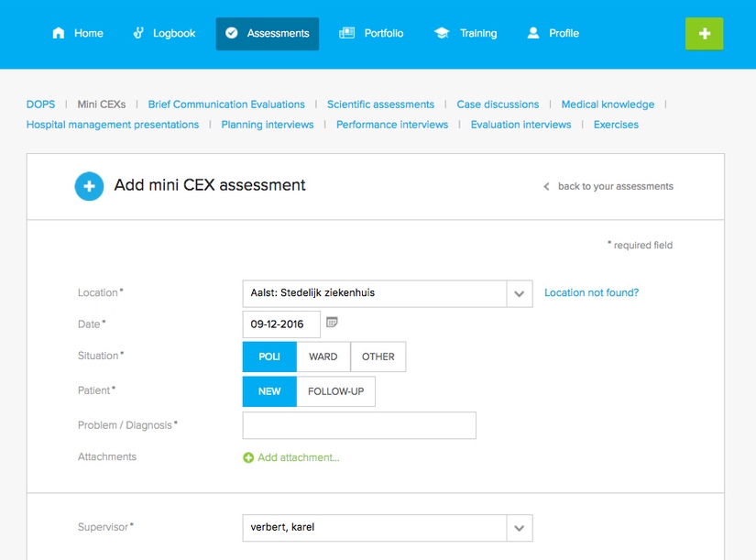756x560 pixels.
Task: Click the green Add attachment plus icon
Action: coord(248,457)
